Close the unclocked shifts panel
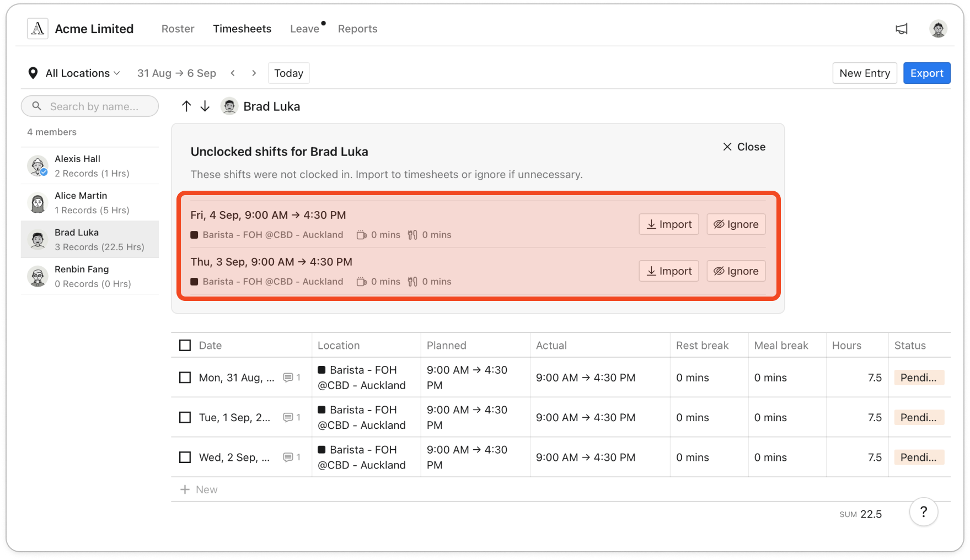This screenshot has width=970, height=560. 744,147
